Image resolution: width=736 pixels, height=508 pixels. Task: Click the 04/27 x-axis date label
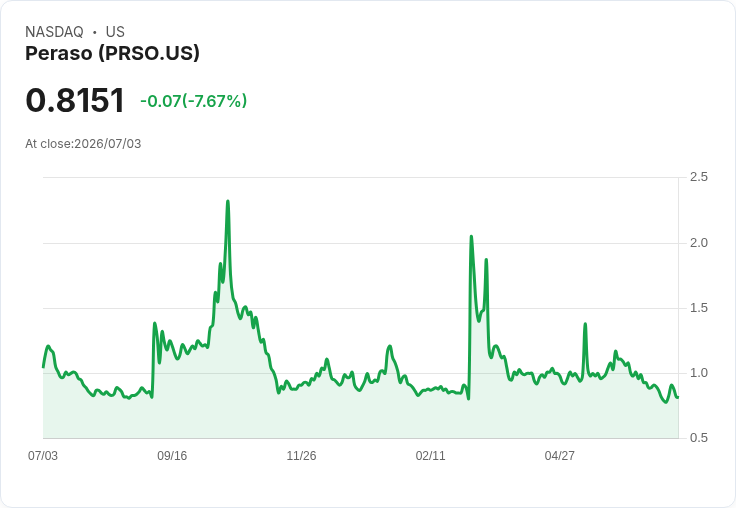tap(560, 455)
